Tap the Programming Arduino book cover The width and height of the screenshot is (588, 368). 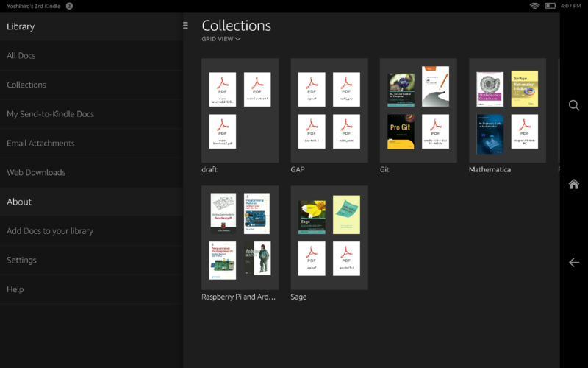click(x=257, y=213)
